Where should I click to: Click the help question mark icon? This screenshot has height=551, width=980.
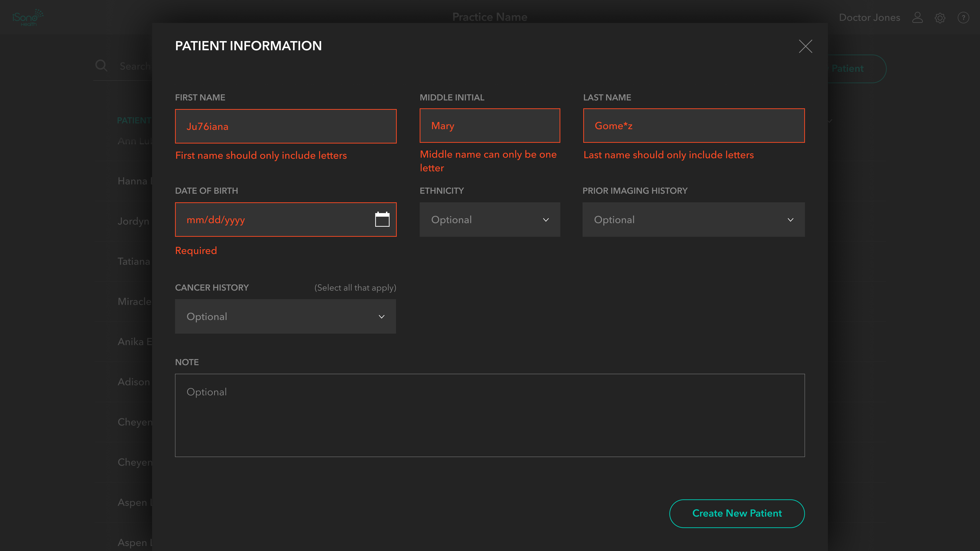[x=963, y=18]
